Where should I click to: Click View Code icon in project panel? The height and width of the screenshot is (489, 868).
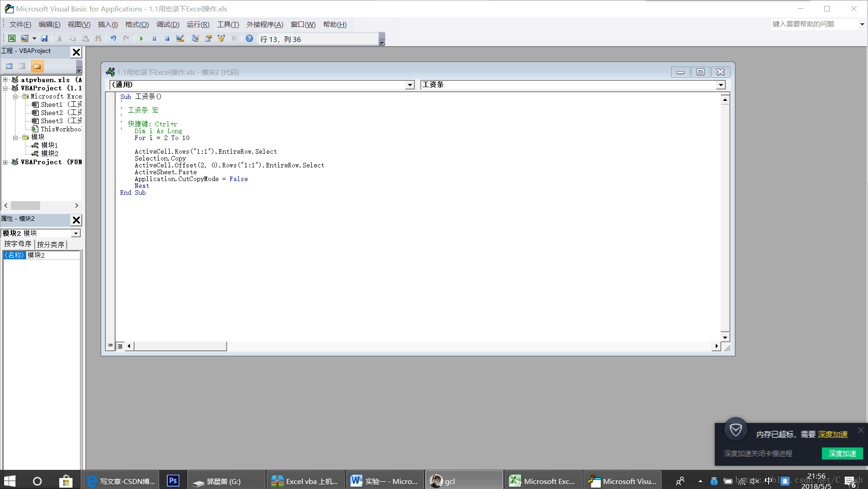click(9, 66)
